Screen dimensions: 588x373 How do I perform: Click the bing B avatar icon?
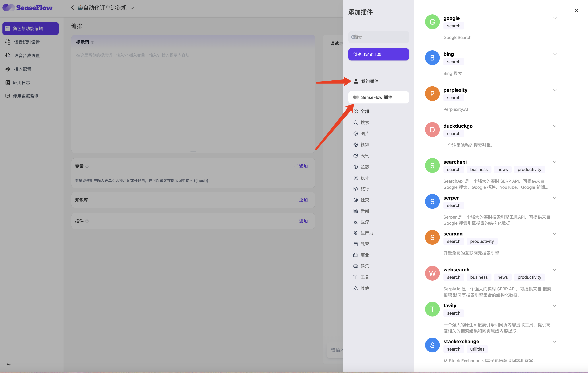click(432, 58)
